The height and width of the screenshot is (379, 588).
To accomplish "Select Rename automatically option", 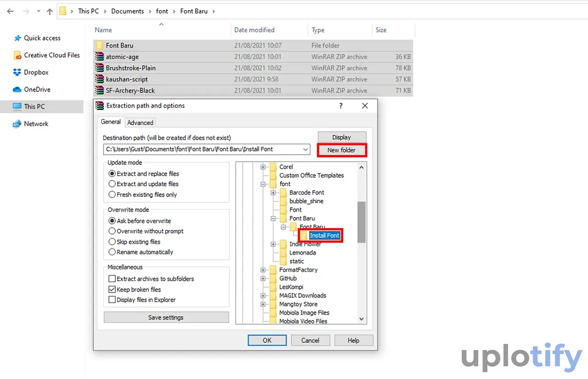I will coord(141,252).
